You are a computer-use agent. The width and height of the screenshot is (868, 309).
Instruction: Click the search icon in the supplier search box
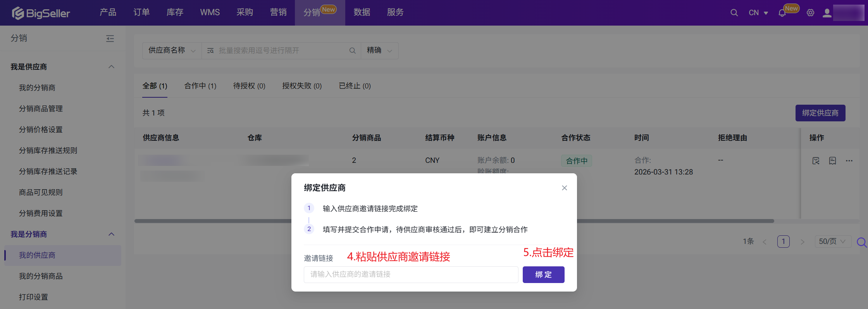[352, 51]
